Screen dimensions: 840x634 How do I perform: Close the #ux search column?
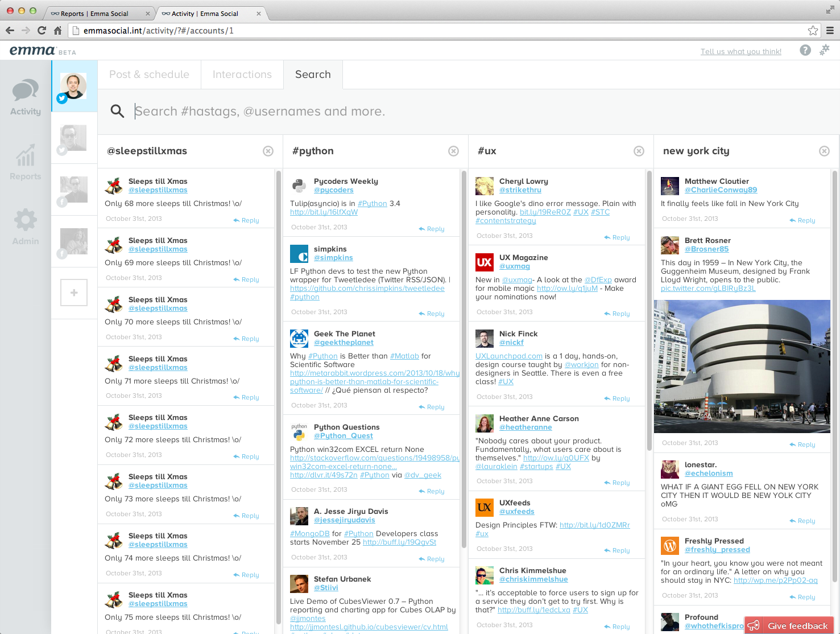pos(639,151)
